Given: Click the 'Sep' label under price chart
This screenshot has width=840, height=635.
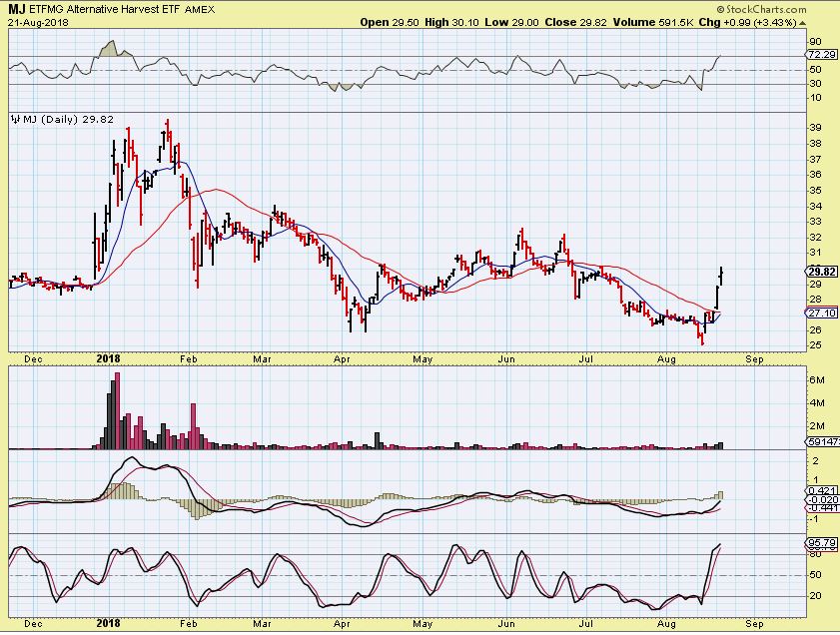Looking at the screenshot, I should [754, 359].
